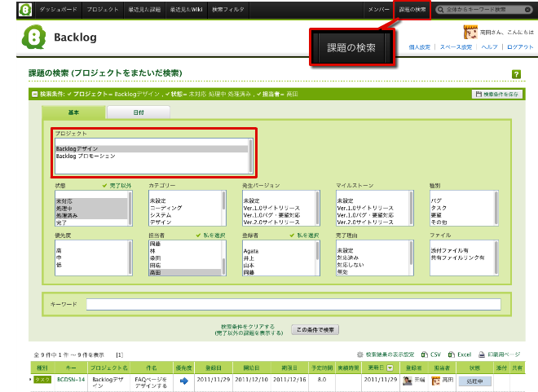The width and height of the screenshot is (538, 392).
Task: Click project list scrollbar
Action: [x=251, y=156]
